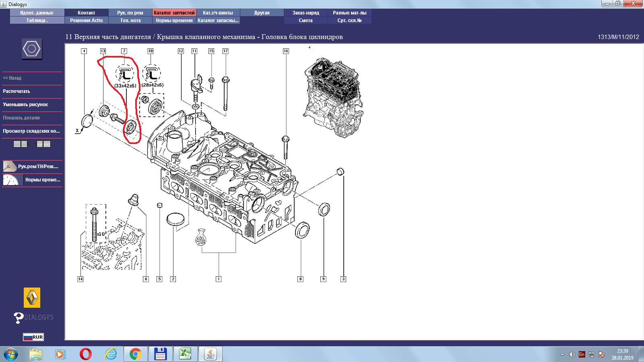Select part callout number 12

[181, 51]
